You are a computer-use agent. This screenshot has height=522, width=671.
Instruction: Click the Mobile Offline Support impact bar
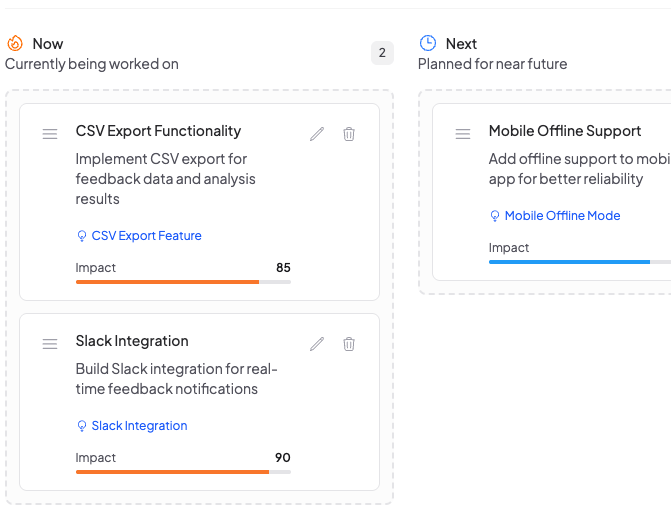[x=580, y=262]
